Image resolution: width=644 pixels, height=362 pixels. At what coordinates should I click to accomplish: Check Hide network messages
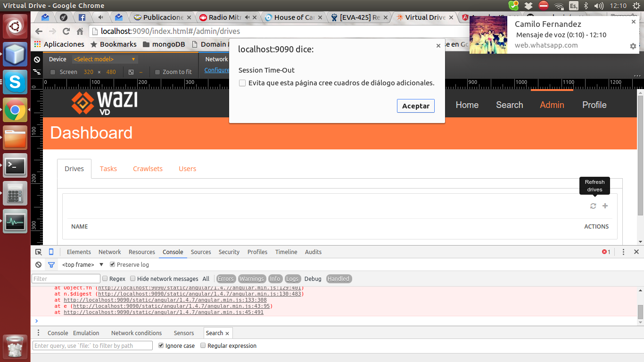pos(133,279)
